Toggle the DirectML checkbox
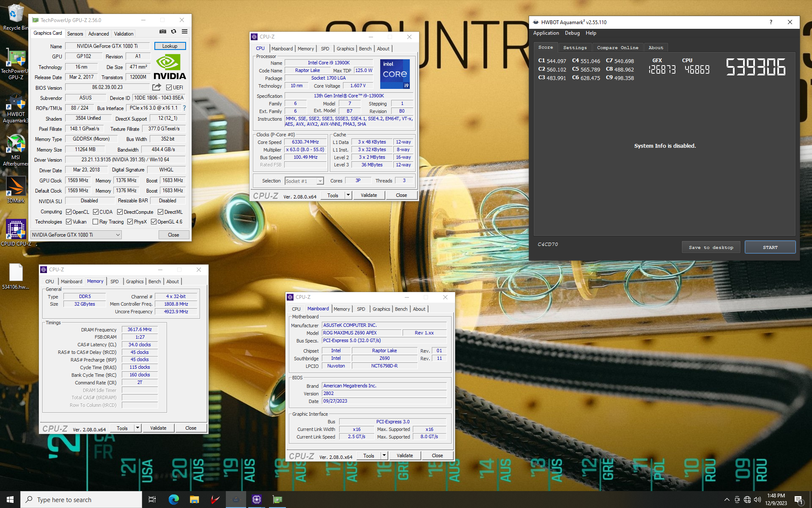The width and height of the screenshot is (812, 508). point(161,212)
